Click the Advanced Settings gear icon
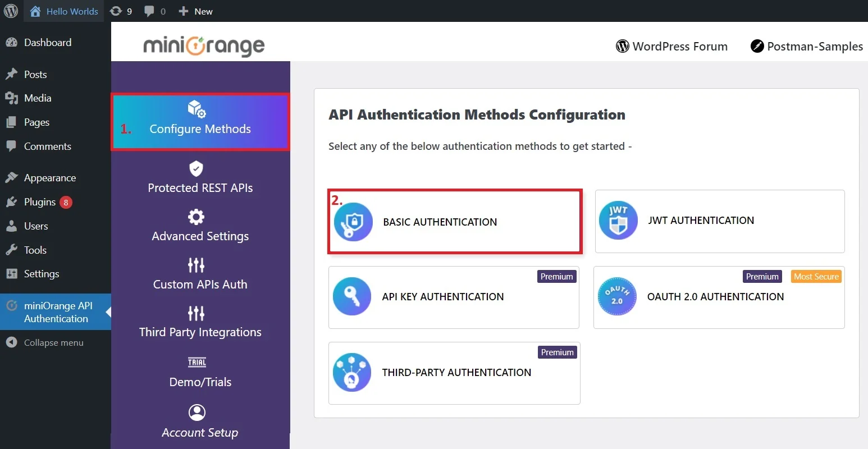The image size is (868, 449). 196,217
